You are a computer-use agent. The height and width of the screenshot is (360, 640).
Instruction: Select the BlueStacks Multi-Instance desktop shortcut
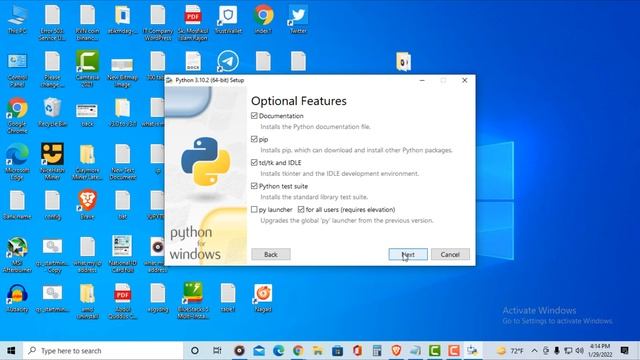click(x=193, y=301)
